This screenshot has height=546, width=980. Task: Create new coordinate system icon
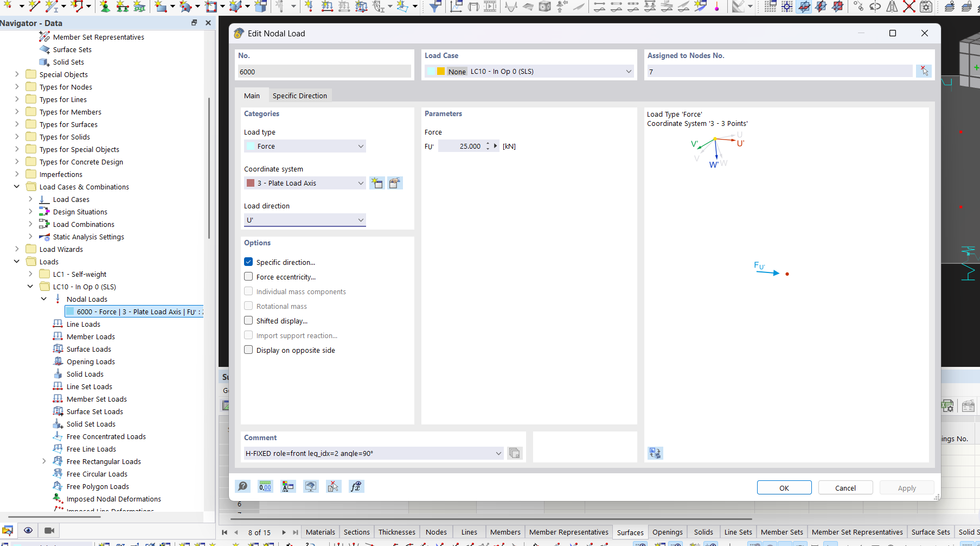coord(377,183)
